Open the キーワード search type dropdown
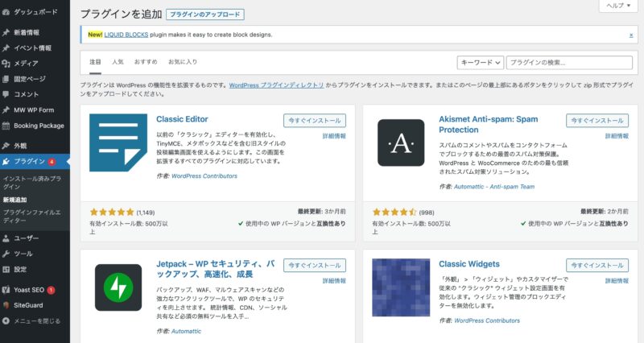644x343 pixels. coord(480,63)
